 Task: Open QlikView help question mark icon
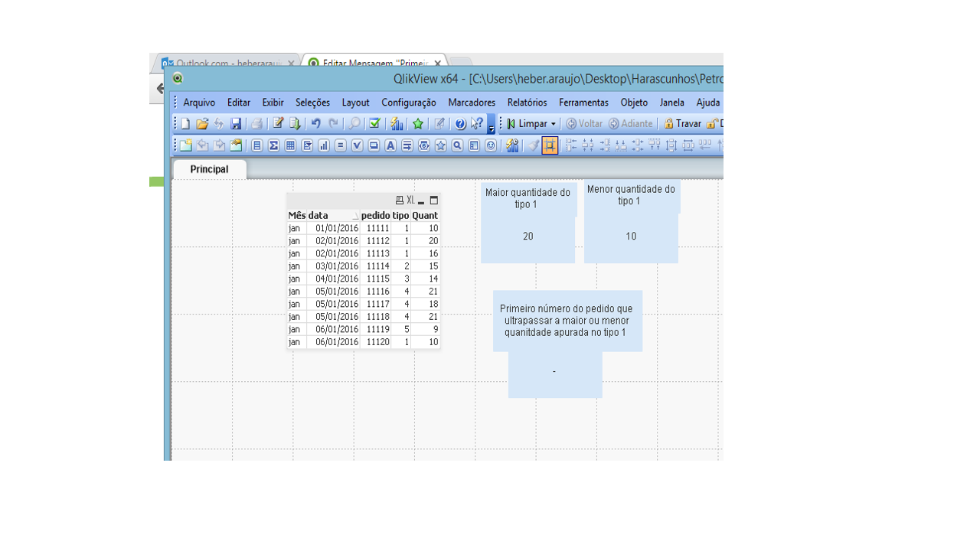[460, 123]
